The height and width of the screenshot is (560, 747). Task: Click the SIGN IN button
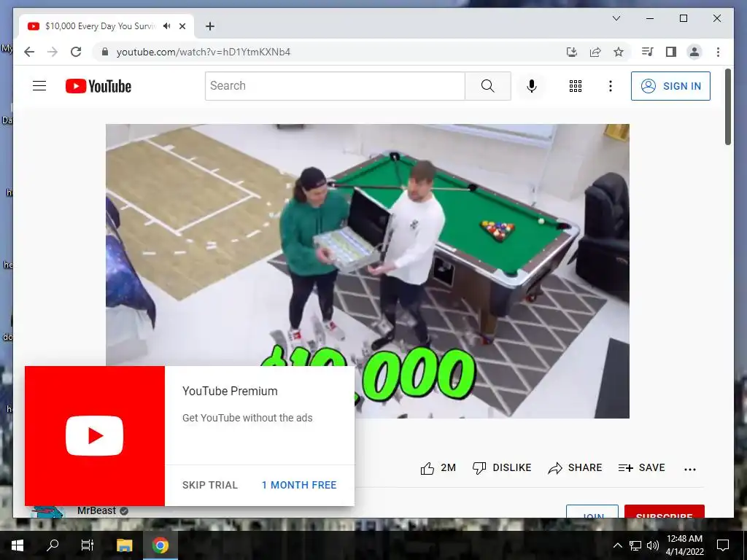coord(670,86)
